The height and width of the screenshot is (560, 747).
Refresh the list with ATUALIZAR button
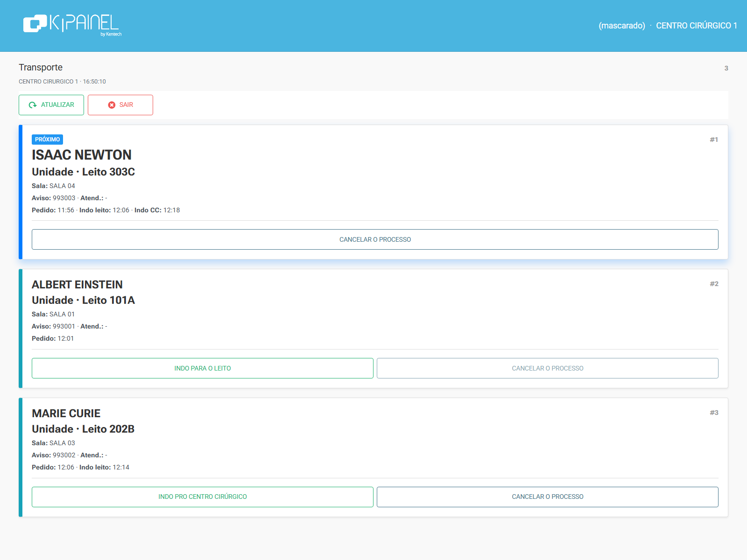[x=51, y=105]
